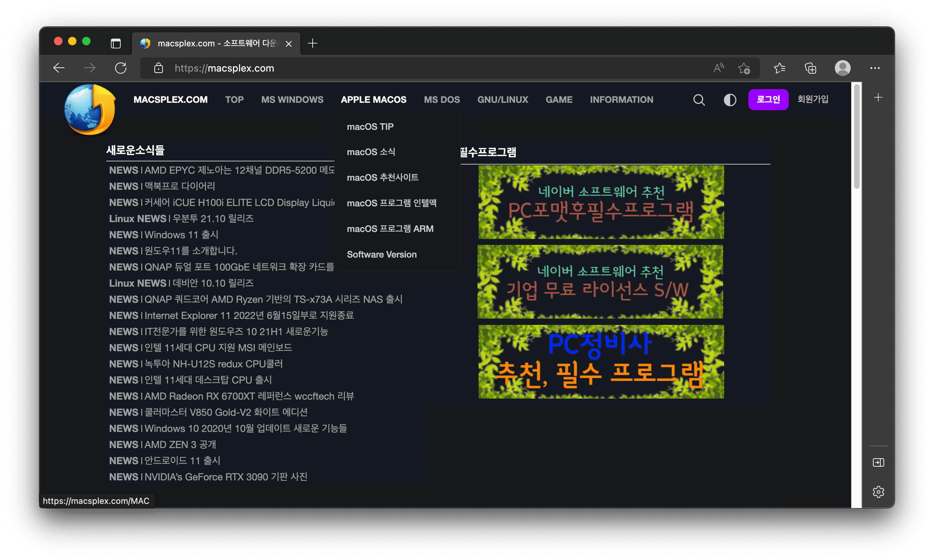The width and height of the screenshot is (934, 560).
Task: Open PC정비사 추천, 필수 프로그램 banner
Action: [x=601, y=361]
